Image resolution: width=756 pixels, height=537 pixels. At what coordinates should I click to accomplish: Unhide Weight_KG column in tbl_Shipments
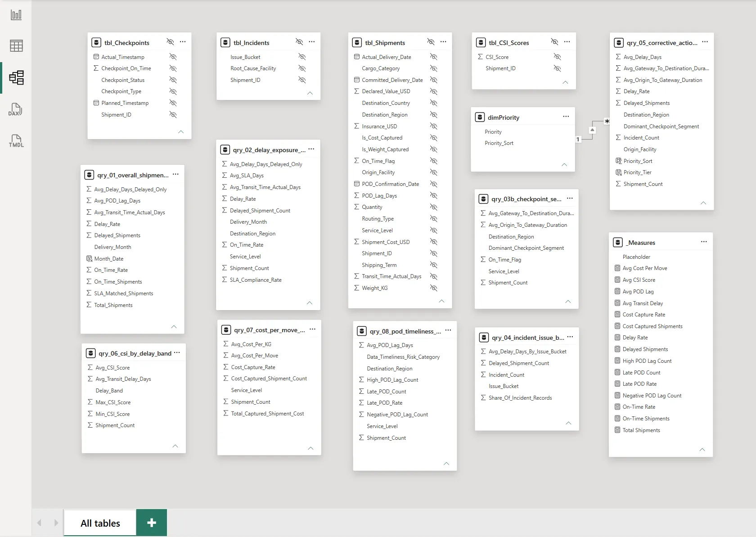click(x=433, y=288)
